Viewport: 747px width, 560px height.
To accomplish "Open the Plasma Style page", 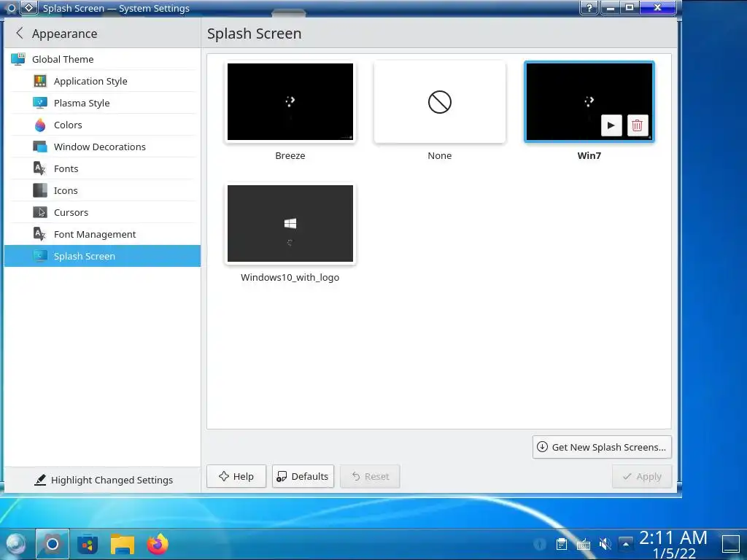I will coord(102,103).
